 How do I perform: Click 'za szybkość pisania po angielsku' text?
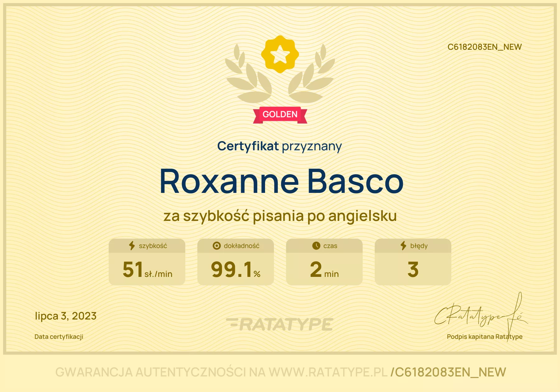280,216
